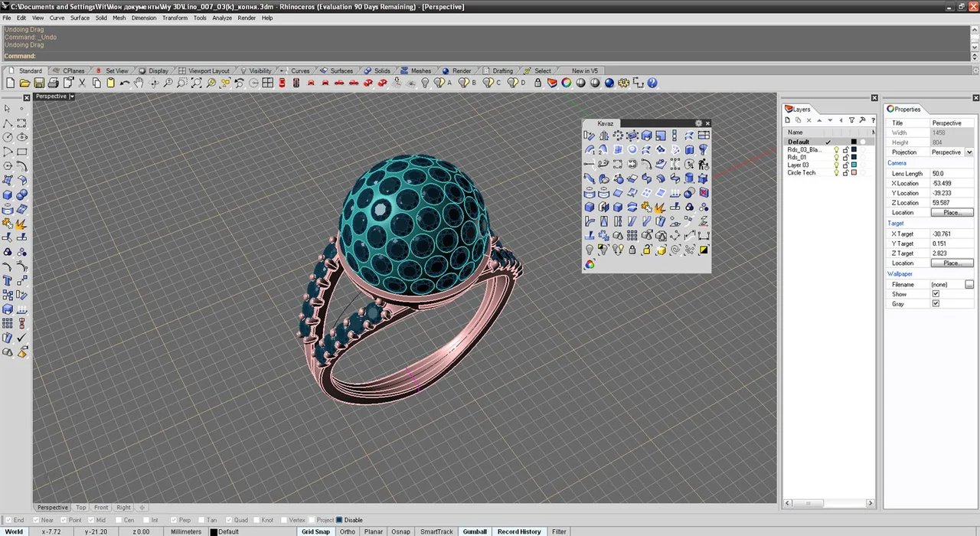
Task: Open the Perspective viewport title dropdown arrow
Action: pyautogui.click(x=72, y=96)
